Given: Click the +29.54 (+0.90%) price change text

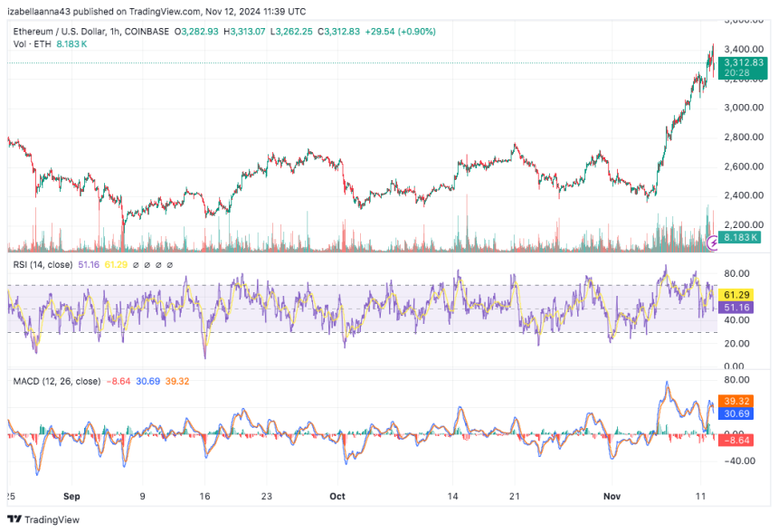Looking at the screenshot, I should (x=399, y=32).
